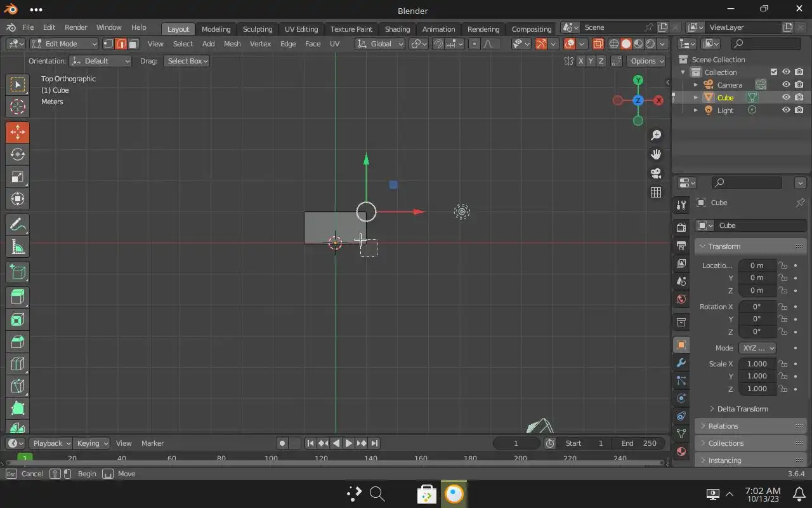Select the Extrude Region tool
812x508 pixels.
coord(18,297)
